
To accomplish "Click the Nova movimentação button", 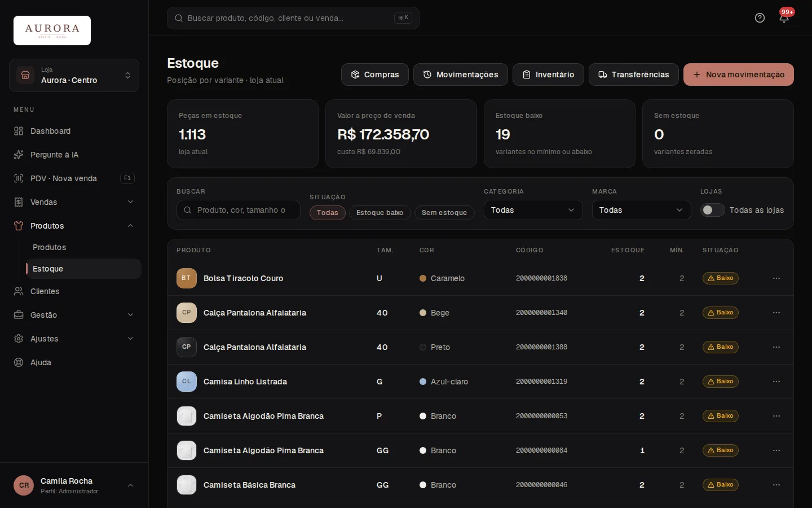I will (738, 75).
